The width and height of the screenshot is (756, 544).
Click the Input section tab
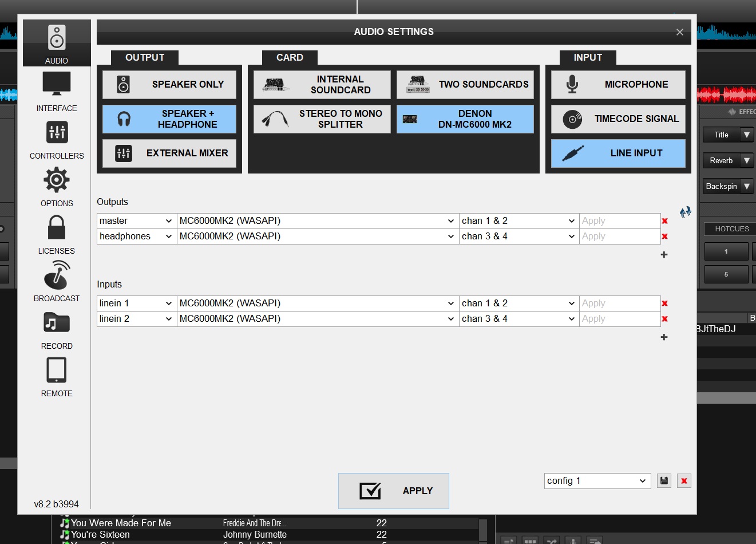[x=588, y=58]
